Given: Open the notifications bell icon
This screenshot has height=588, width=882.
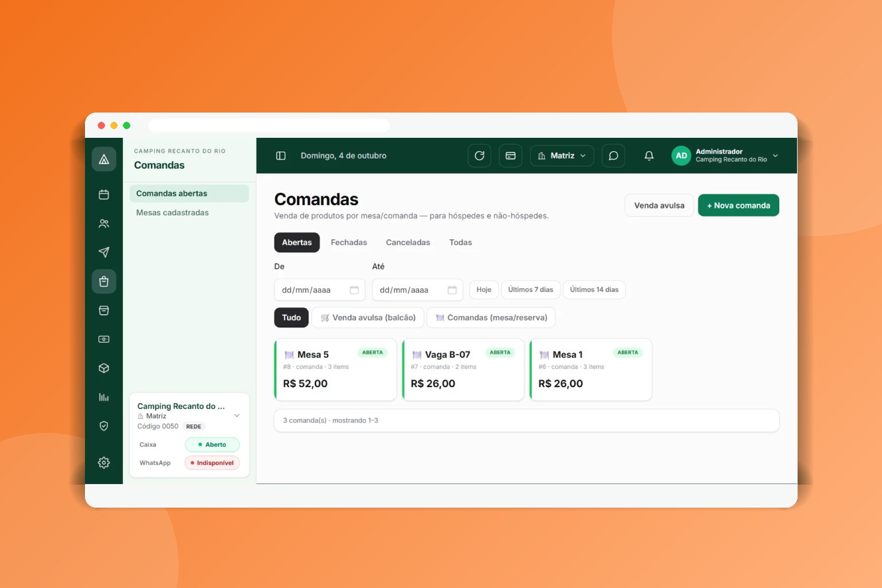Looking at the screenshot, I should click(x=649, y=156).
